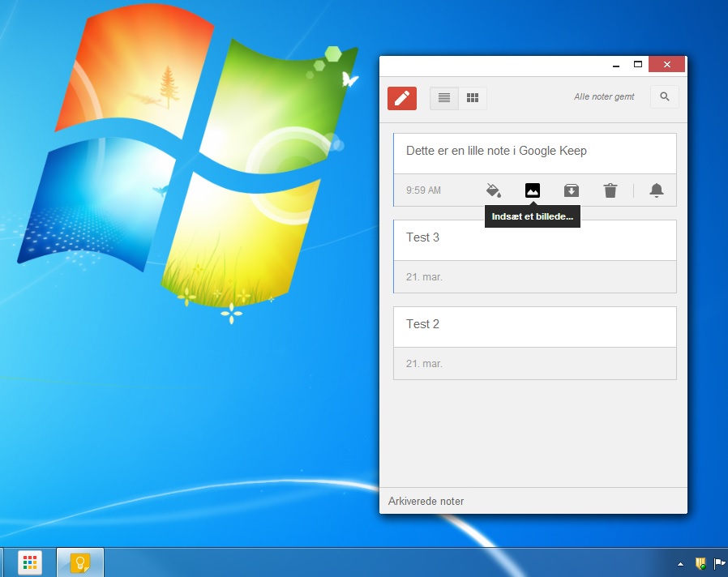Click the red new note pencil button
This screenshot has height=577, width=728.
[402, 97]
